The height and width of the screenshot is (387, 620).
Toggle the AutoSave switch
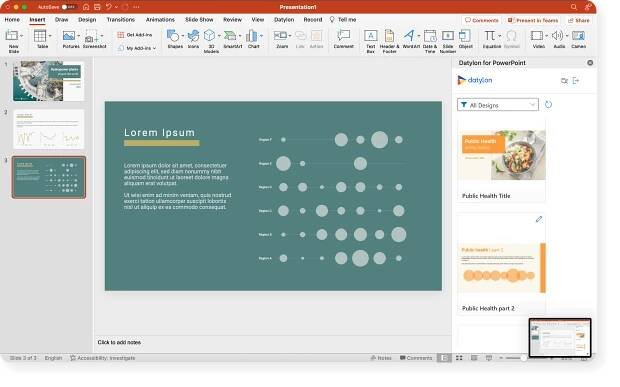coord(68,7)
